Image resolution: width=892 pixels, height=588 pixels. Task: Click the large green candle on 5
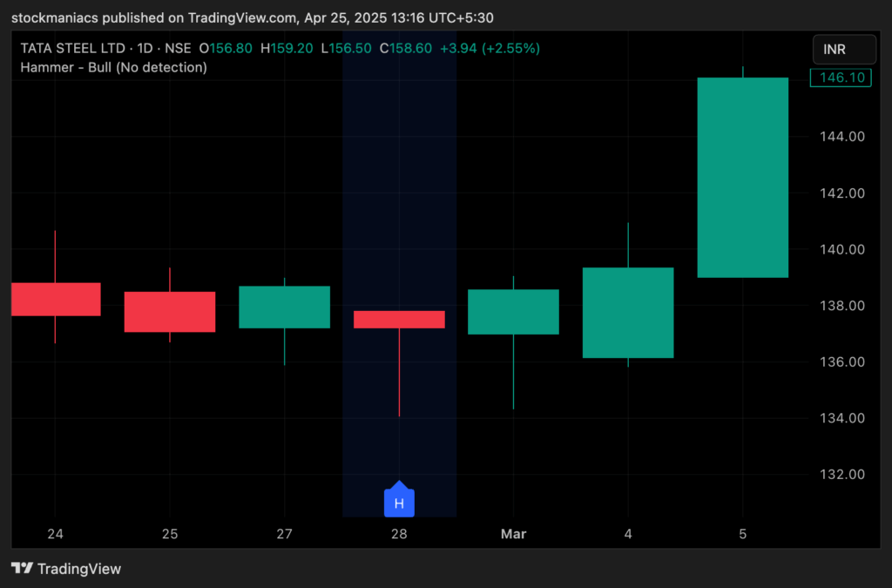[743, 178]
